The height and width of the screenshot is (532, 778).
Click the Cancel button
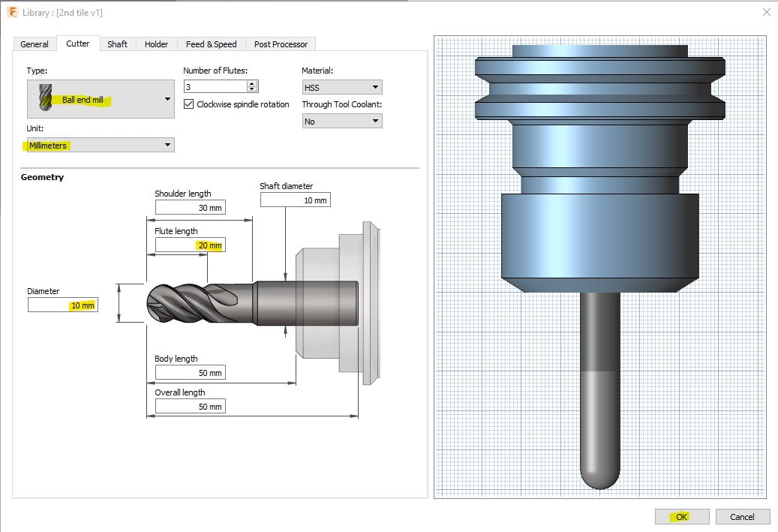tap(741, 516)
